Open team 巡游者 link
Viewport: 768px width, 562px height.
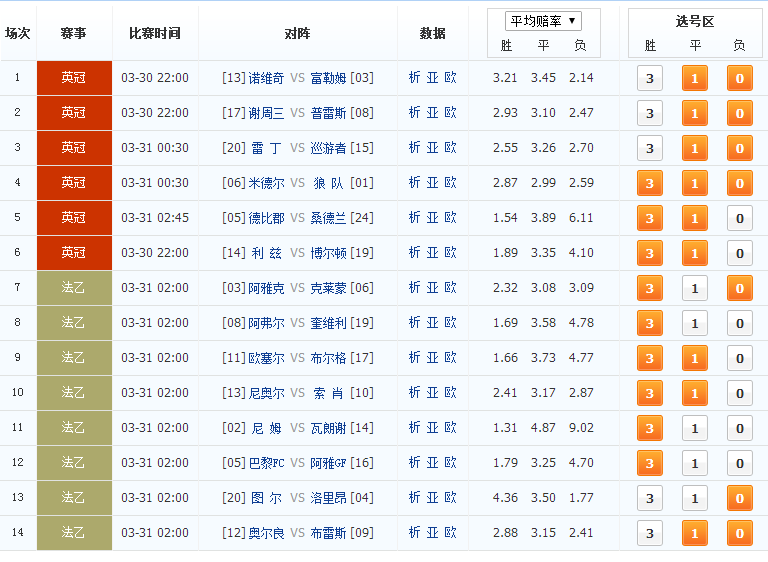tap(328, 148)
